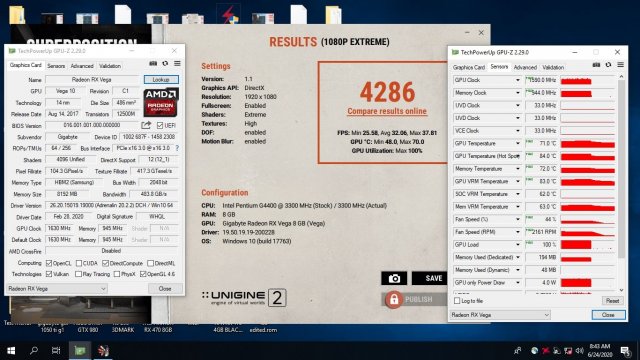Open GPU selector dropdown in Graphics Card window
Viewport: 640px width, 360px height.
[57, 289]
